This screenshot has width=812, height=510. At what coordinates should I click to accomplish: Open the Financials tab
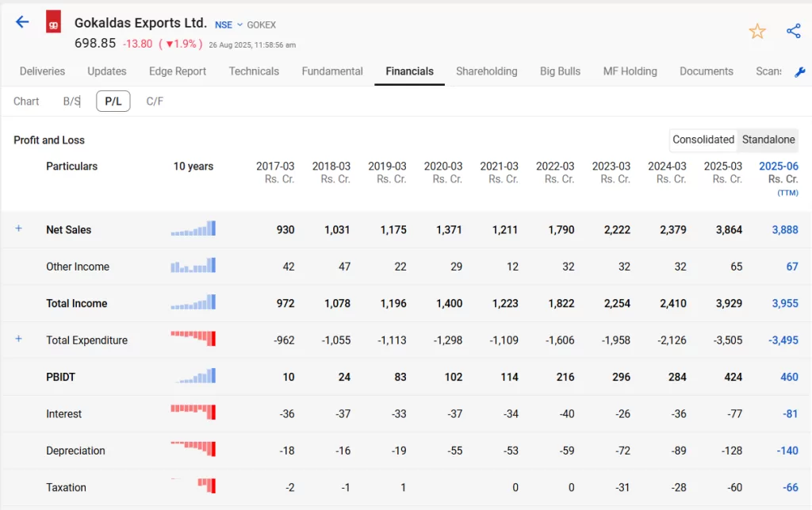410,71
